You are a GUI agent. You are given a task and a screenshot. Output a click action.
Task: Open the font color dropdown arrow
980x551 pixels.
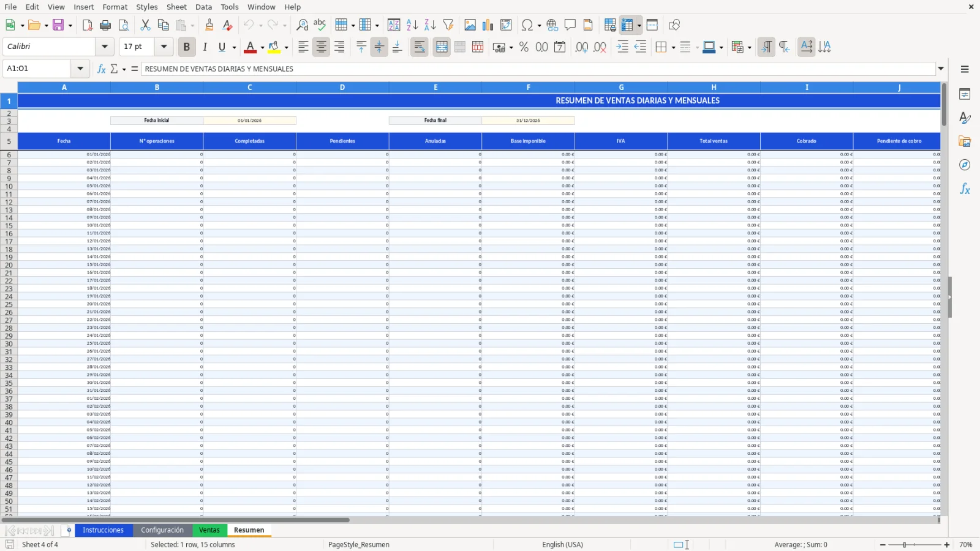click(262, 48)
